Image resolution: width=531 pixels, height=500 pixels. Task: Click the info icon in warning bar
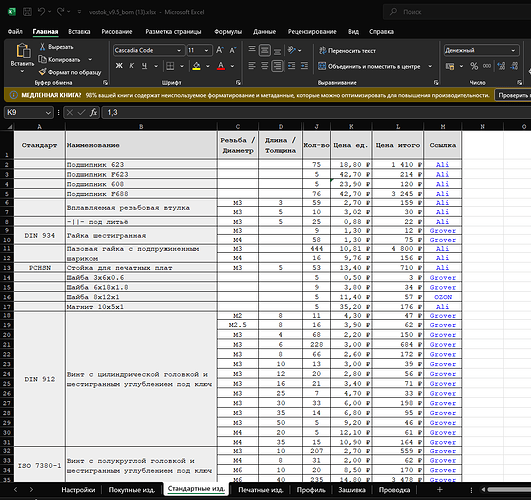(14, 95)
